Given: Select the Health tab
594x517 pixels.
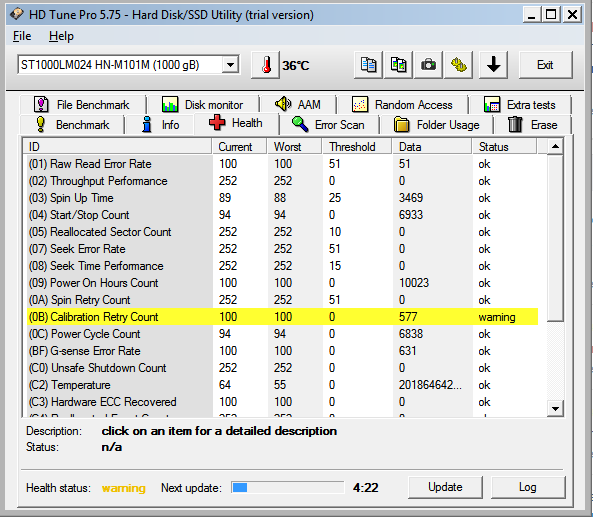Looking at the screenshot, I should 236,123.
